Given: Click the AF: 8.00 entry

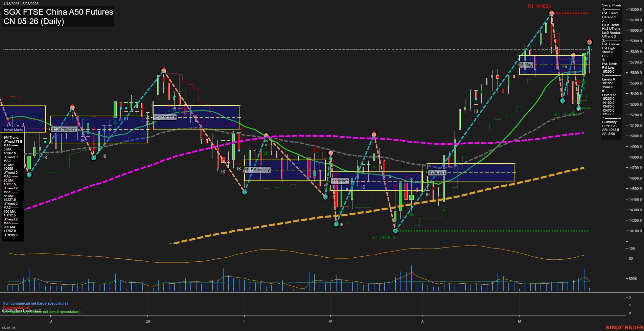Looking at the screenshot, I should pos(608,134).
